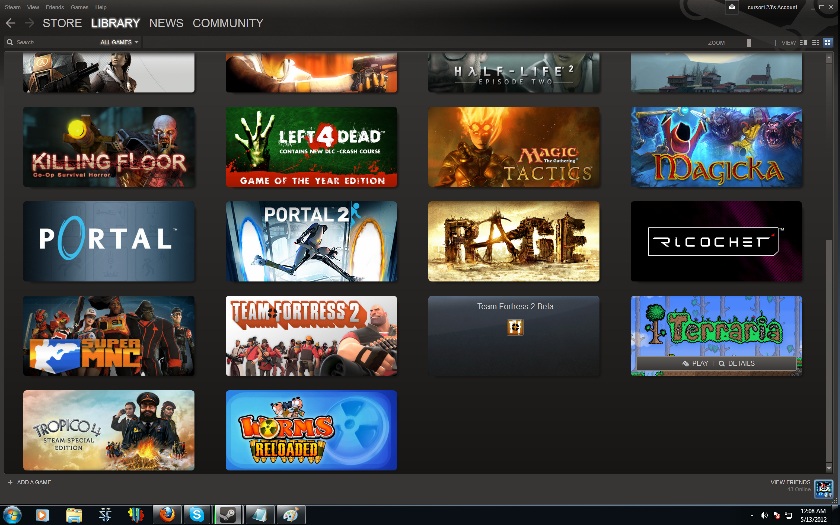Select the Team Fortress 2 game tile

[x=311, y=336]
